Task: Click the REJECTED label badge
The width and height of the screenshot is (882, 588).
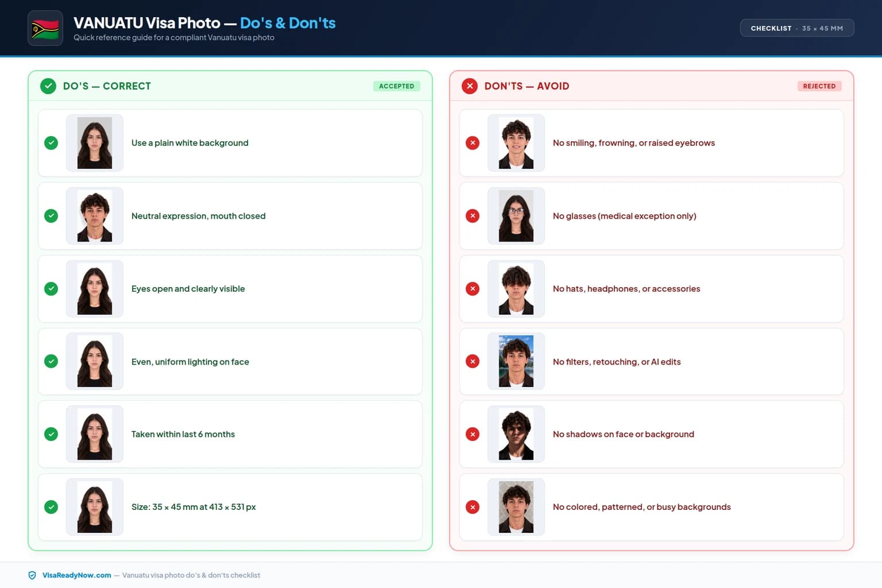Action: coord(819,86)
